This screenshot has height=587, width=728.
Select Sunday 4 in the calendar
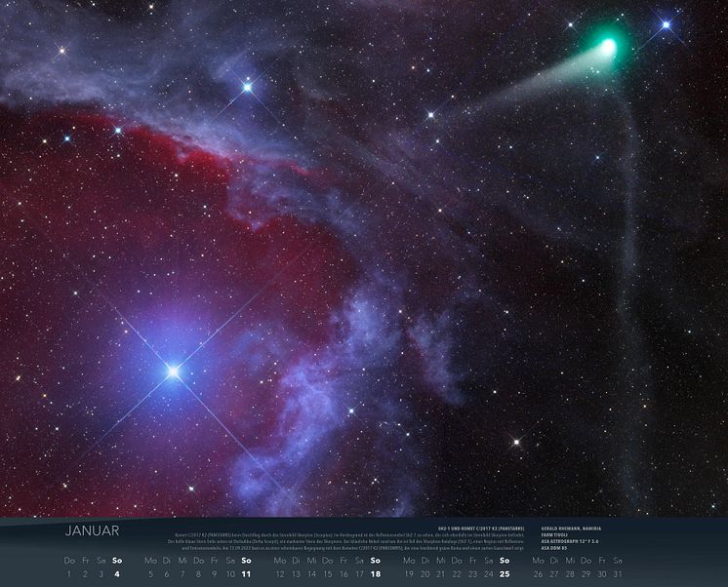click(x=117, y=574)
